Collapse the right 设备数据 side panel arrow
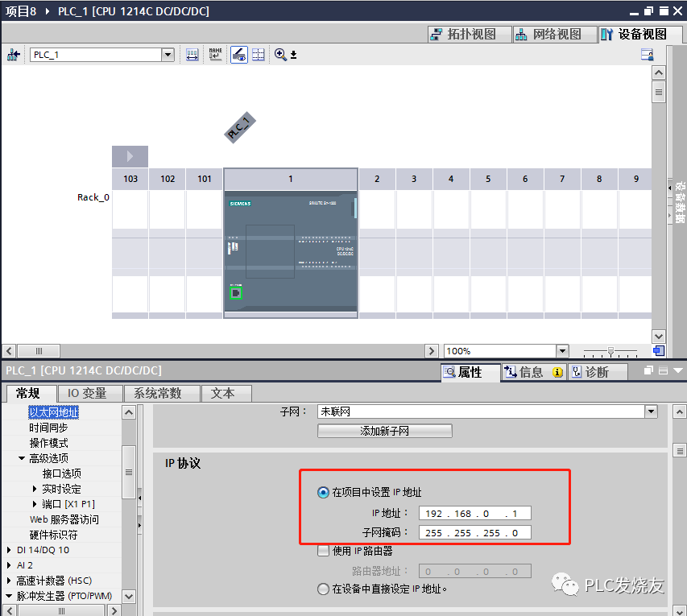Viewport: 687px width, 616px height. coord(669,188)
